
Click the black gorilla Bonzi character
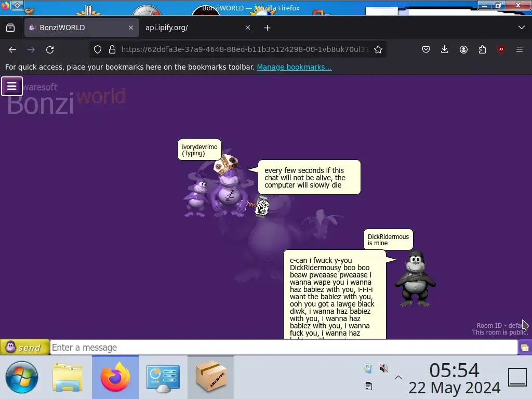(x=415, y=278)
